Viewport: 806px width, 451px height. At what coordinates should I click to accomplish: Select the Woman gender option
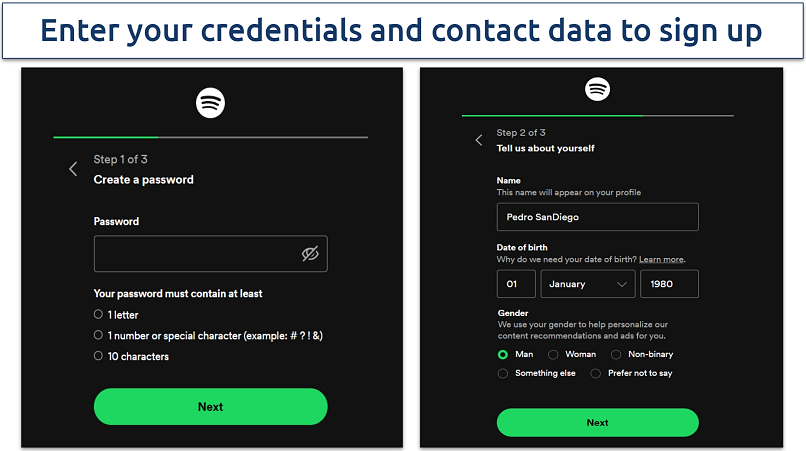click(554, 354)
